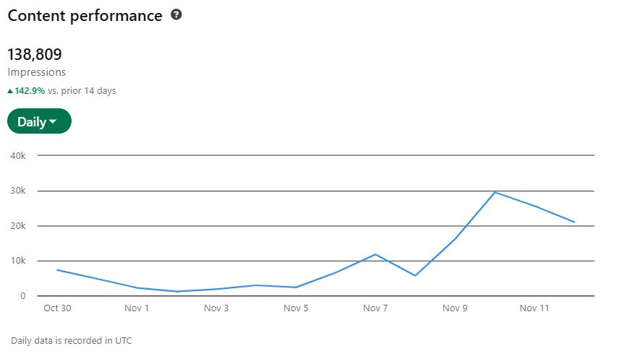
Task: Click the Nov 5 x-axis date label
Action: (x=296, y=308)
